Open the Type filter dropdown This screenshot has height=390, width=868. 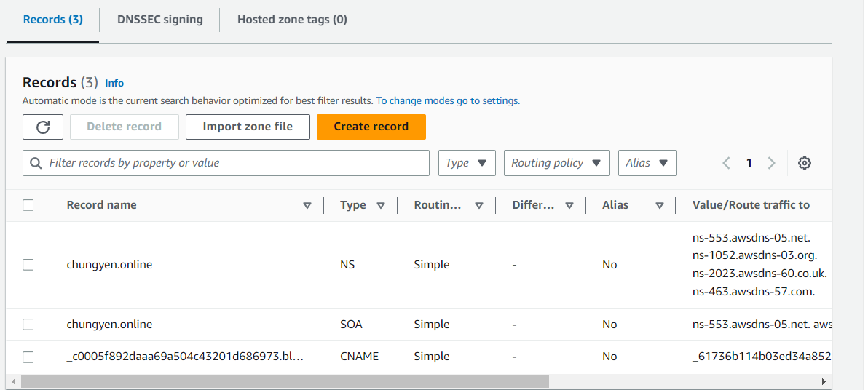coord(467,163)
